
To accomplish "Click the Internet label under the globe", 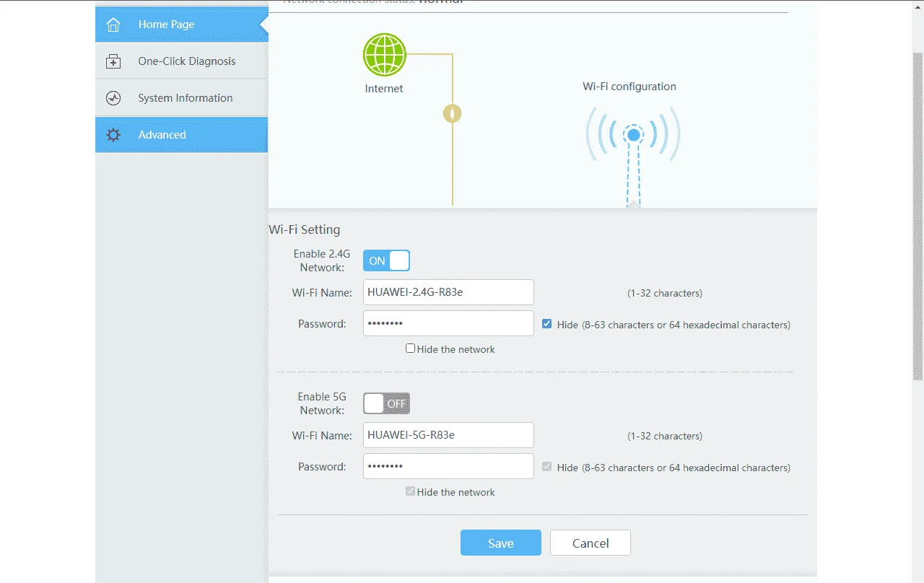I will (x=384, y=89).
